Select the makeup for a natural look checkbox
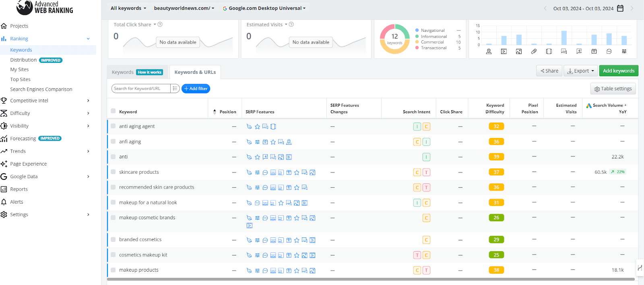644x285 pixels. [x=113, y=202]
